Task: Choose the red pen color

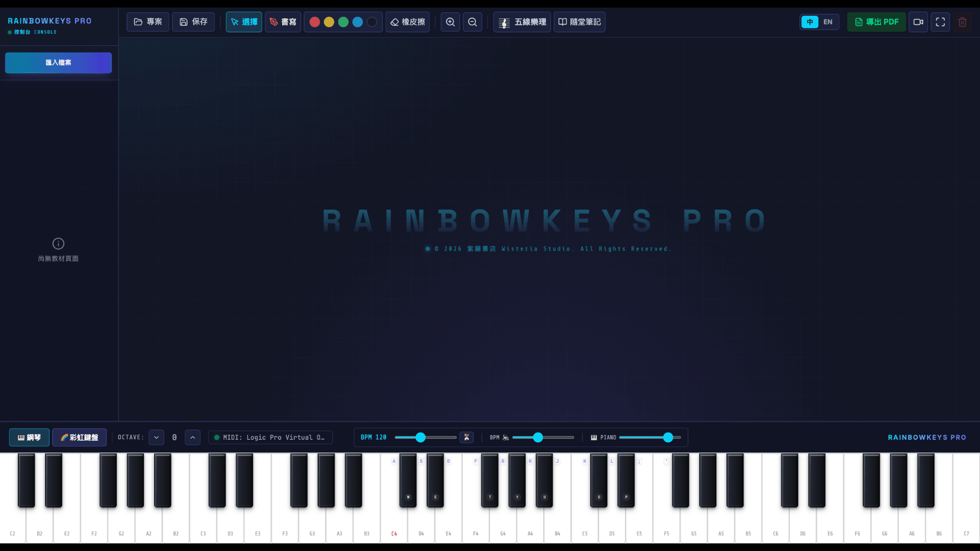Action: click(314, 22)
